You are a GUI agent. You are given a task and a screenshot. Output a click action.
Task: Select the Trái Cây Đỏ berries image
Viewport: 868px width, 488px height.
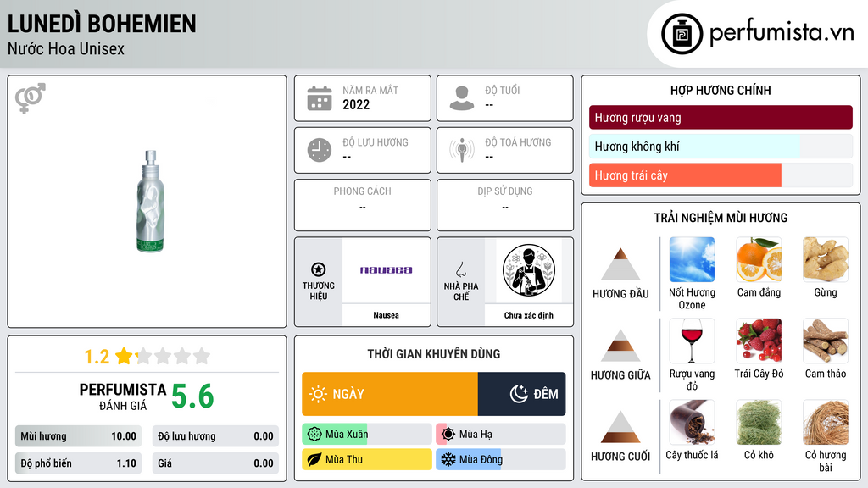(x=759, y=341)
